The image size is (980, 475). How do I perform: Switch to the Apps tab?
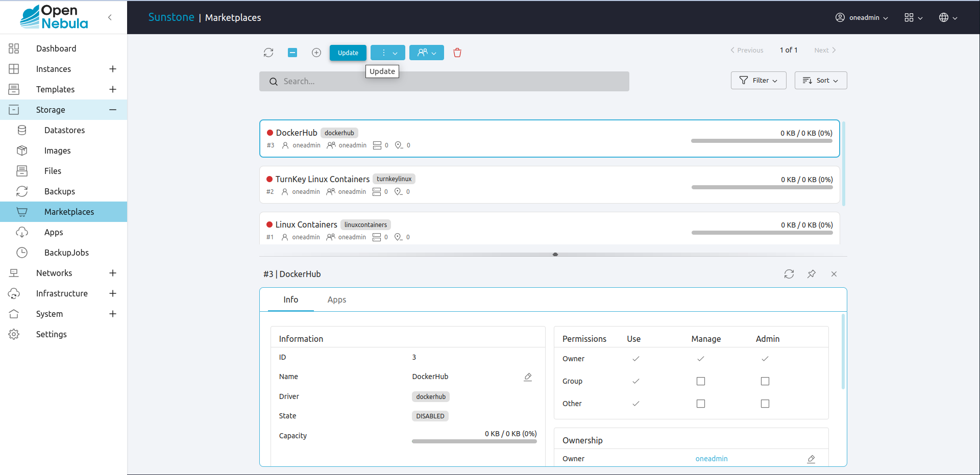[337, 299]
